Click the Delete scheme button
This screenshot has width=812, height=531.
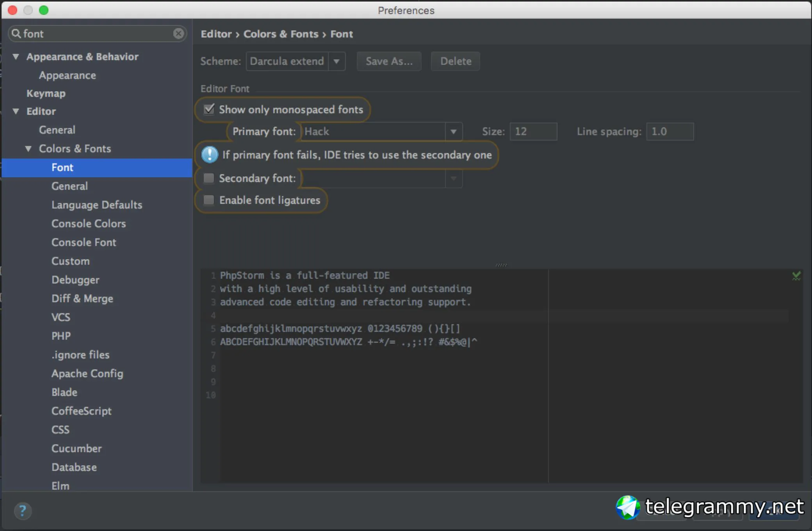tap(456, 61)
